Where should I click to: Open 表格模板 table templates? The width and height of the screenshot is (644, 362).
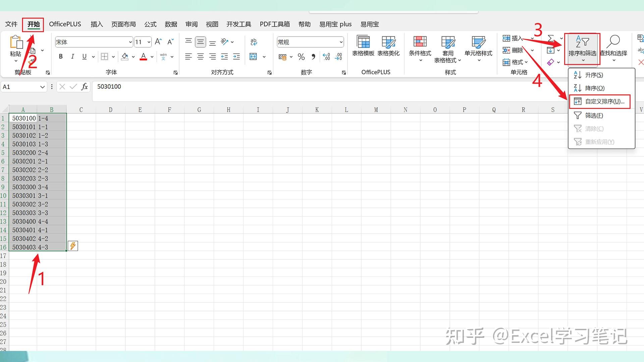[x=363, y=46]
